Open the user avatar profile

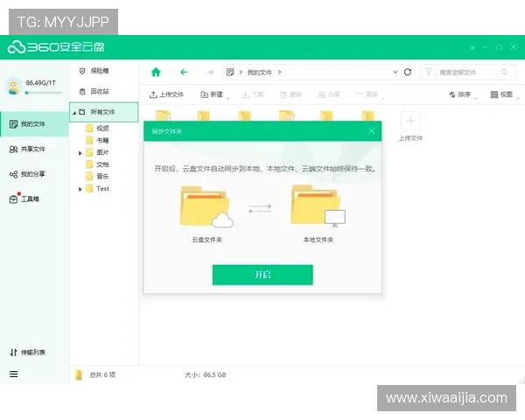pos(13,87)
